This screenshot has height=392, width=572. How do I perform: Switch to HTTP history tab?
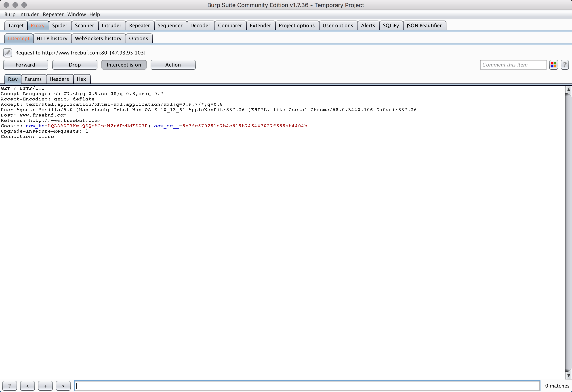52,38
